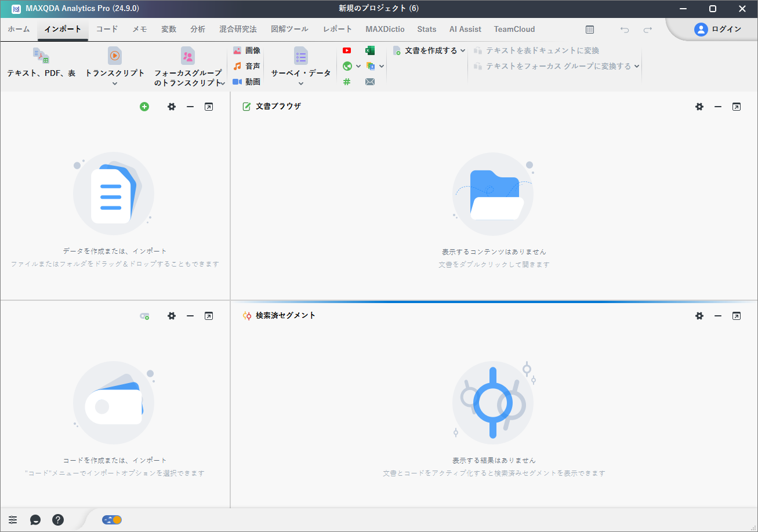Open code system panel settings gear
Viewport: 758px width, 532px height.
pos(172,316)
